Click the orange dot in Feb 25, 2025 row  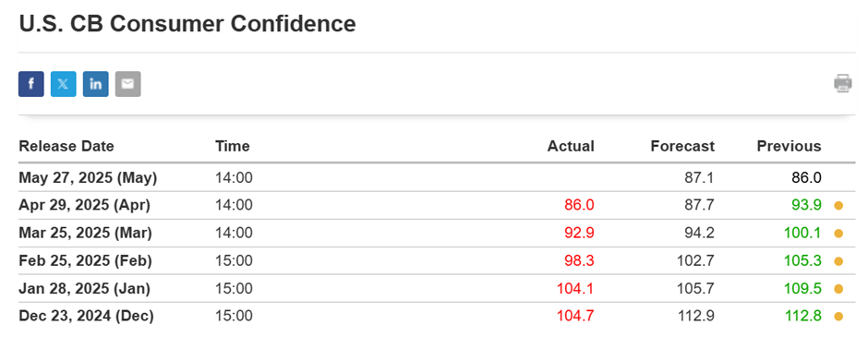838,261
